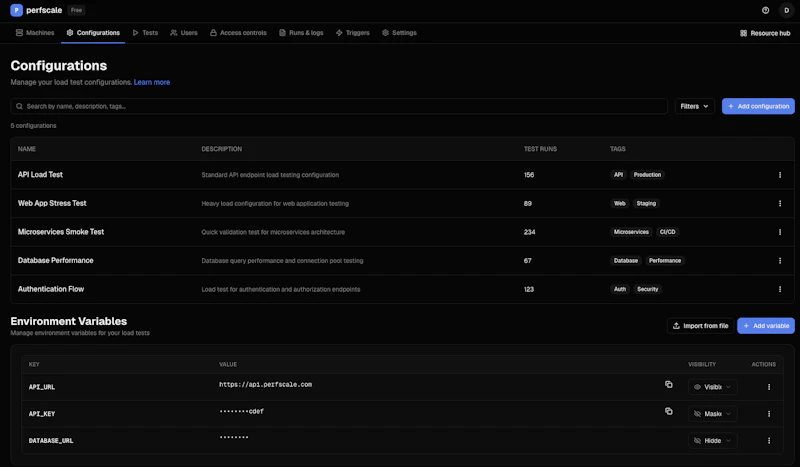Click the Web tag
Viewport: 800px width, 467px height.
click(x=619, y=203)
